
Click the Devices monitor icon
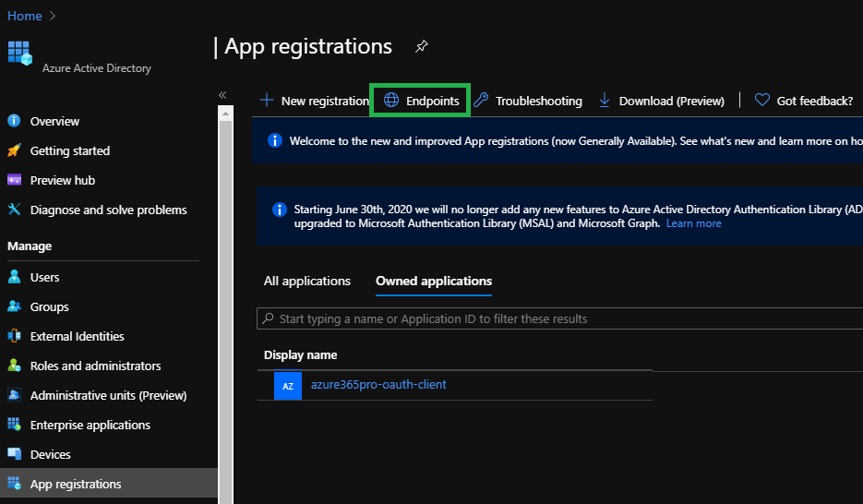click(15, 454)
